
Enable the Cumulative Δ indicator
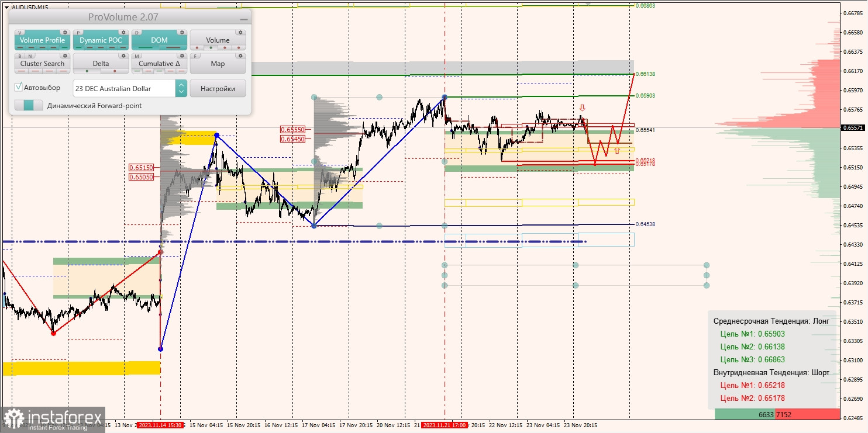point(159,63)
